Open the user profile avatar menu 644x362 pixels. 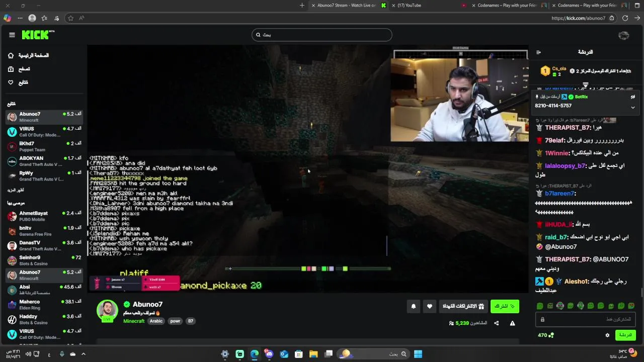coord(624,35)
